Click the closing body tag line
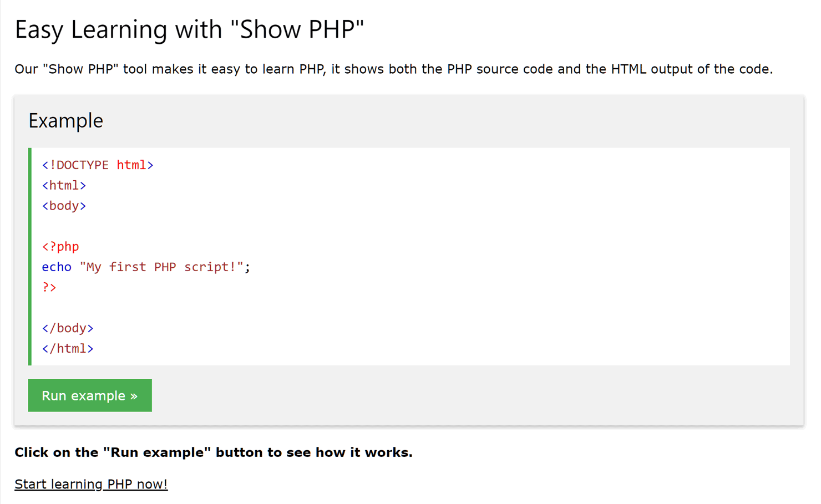 point(68,328)
